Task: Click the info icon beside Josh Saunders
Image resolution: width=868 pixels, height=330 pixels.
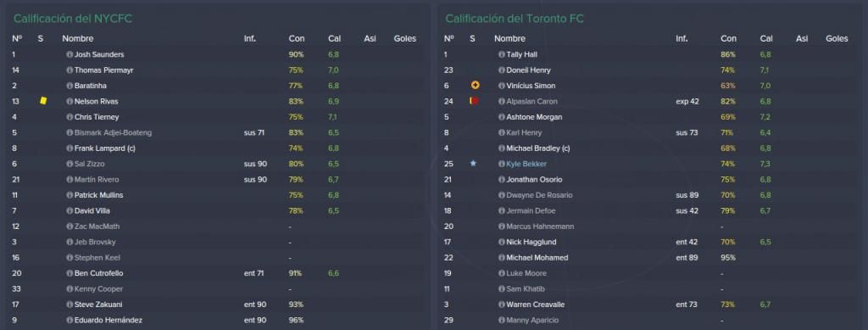Action: (70, 55)
